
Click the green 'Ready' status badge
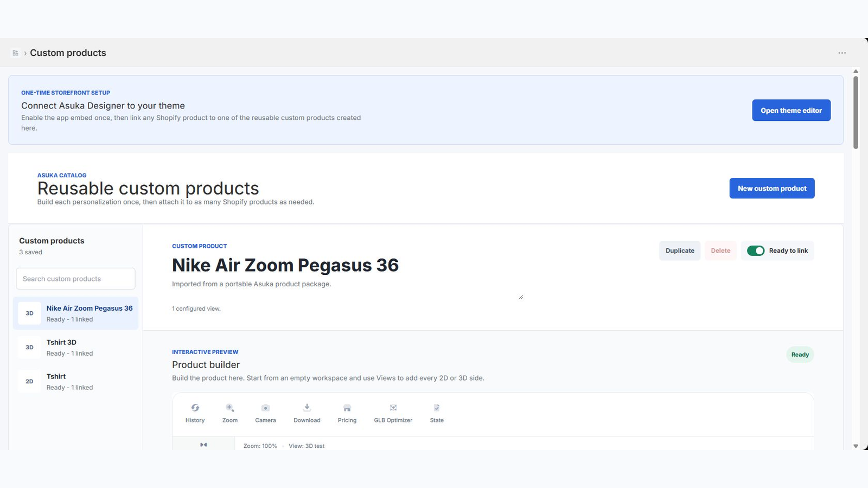tap(800, 355)
